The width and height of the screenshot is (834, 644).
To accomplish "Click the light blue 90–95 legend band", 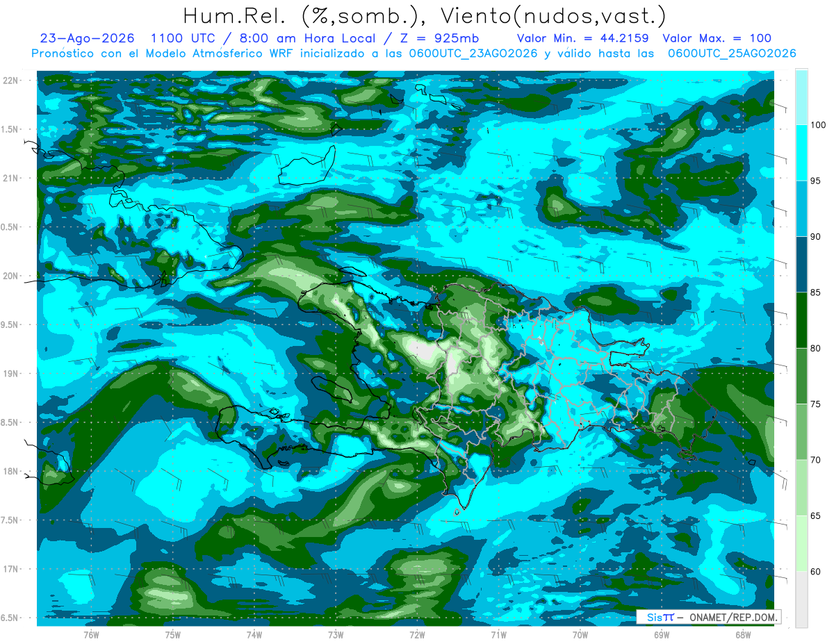I will click(x=801, y=208).
